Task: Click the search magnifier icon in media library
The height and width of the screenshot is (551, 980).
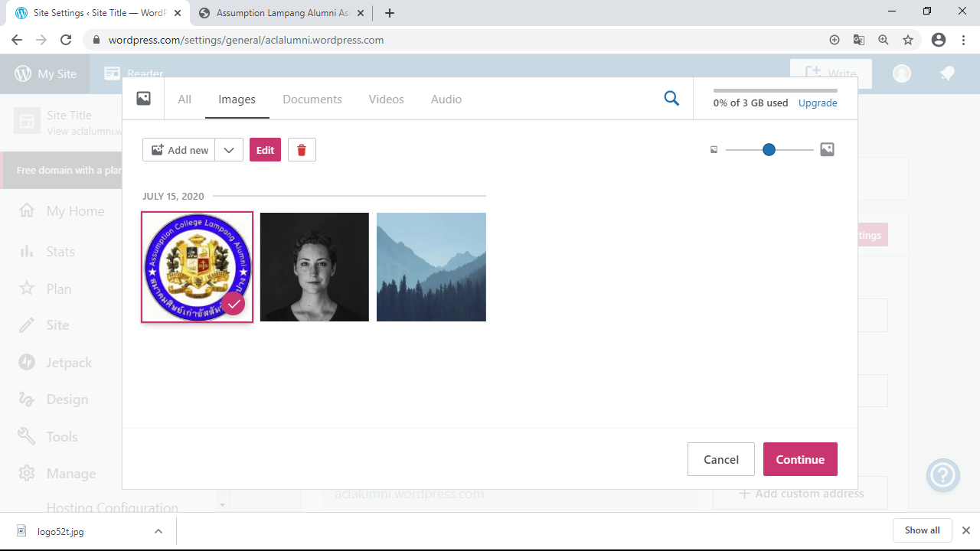Action: pyautogui.click(x=671, y=99)
